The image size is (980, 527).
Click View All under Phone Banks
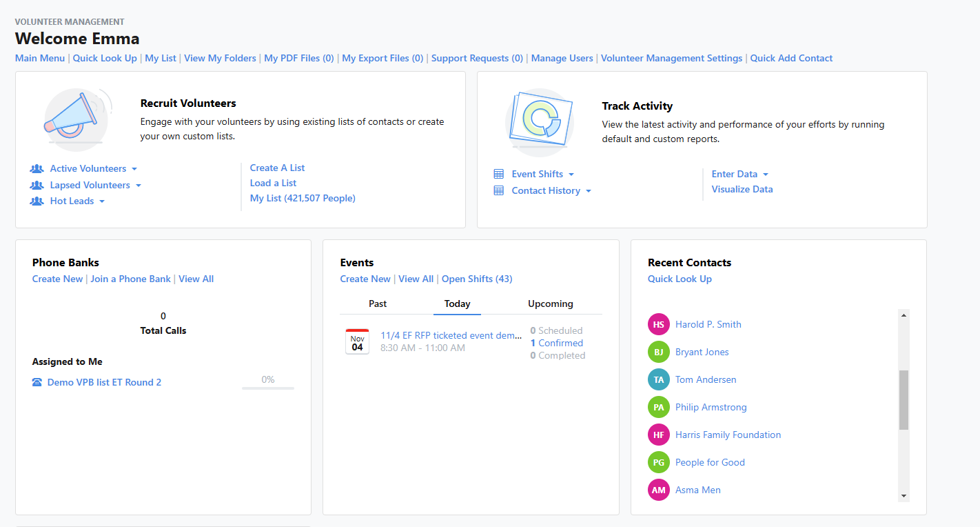[x=196, y=279]
